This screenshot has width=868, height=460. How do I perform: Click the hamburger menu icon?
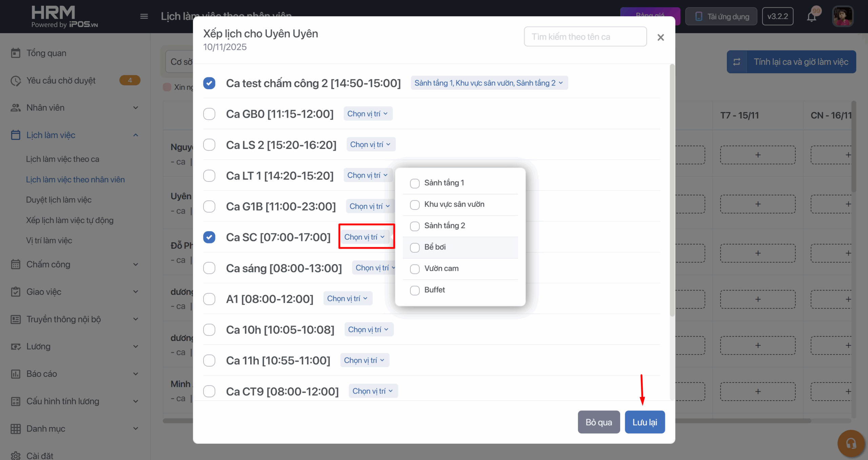(x=144, y=16)
